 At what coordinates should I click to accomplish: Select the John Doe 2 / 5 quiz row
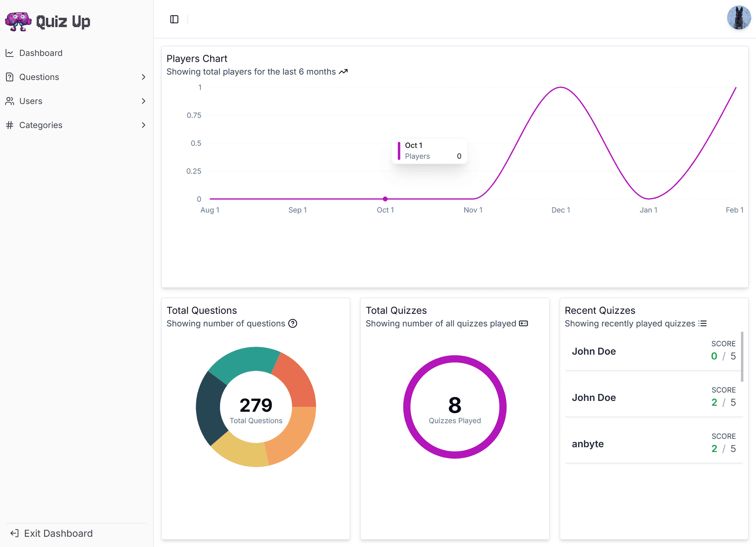[654, 397]
